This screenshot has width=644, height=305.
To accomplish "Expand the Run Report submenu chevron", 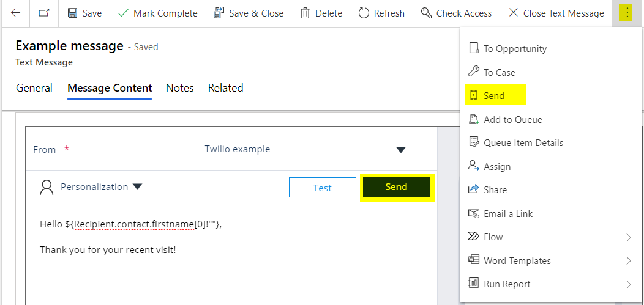I will [629, 284].
